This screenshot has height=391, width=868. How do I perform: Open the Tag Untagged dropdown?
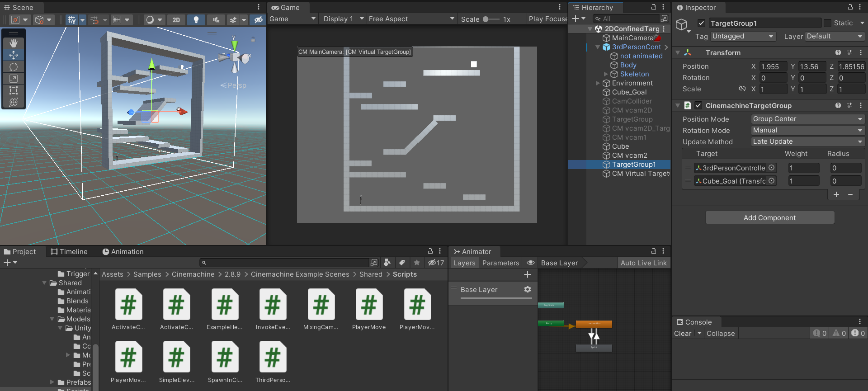click(743, 36)
